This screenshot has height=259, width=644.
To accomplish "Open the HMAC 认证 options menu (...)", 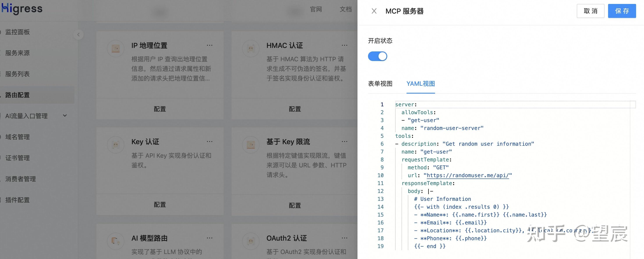I will pos(345,45).
